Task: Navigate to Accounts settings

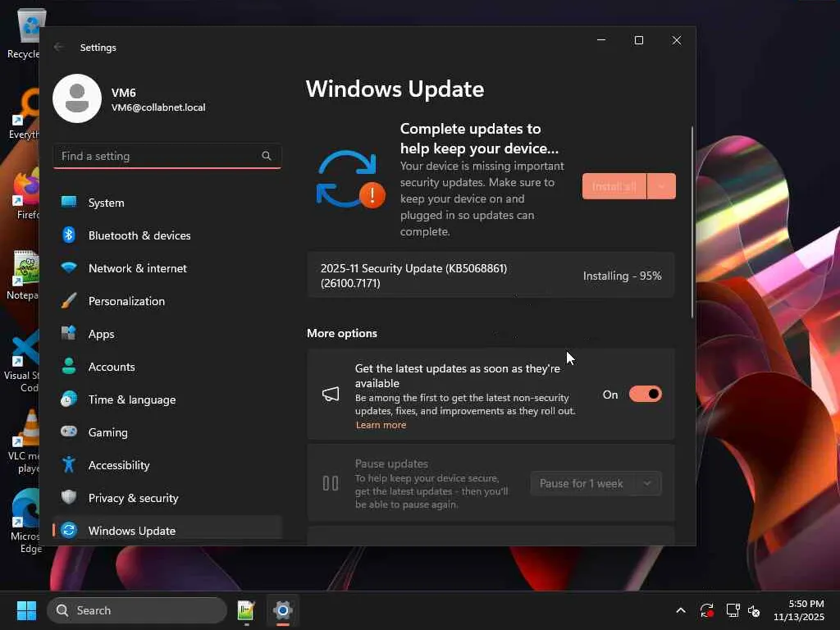Action: click(167, 367)
